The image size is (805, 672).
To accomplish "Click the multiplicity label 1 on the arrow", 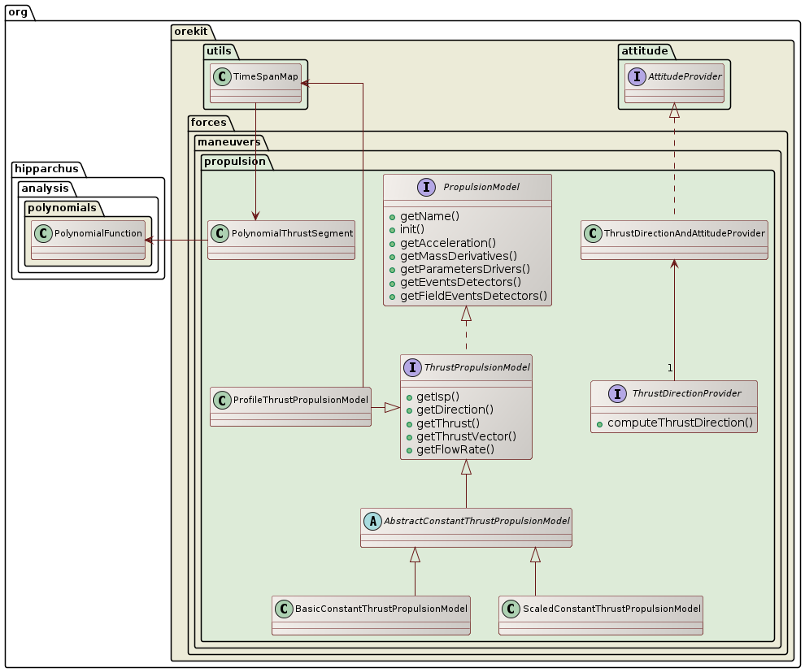I will point(669,368).
